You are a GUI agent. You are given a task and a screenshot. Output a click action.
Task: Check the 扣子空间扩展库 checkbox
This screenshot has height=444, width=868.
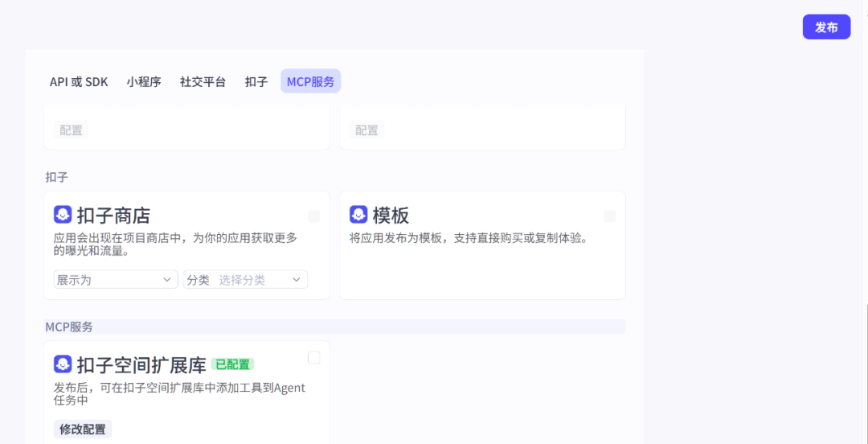314,358
